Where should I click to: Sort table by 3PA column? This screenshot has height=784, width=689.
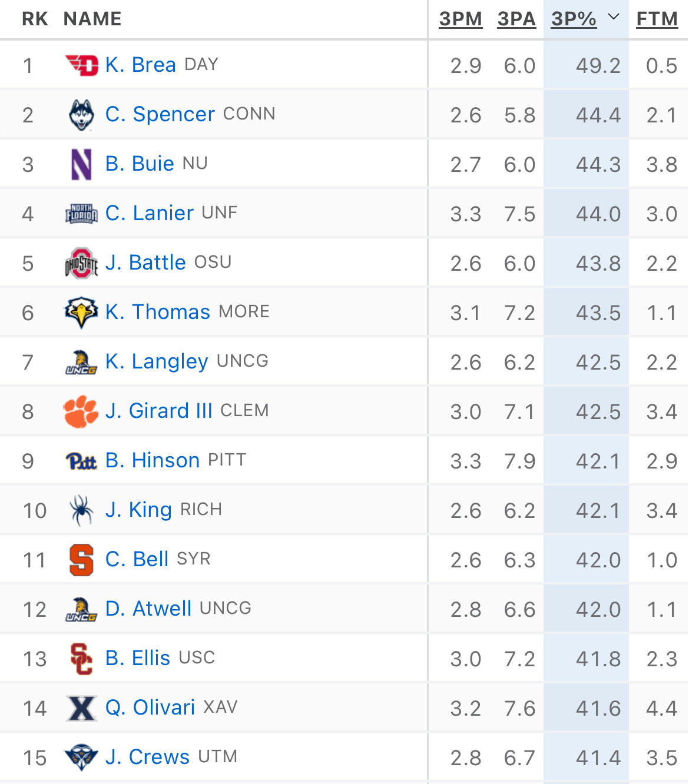pyautogui.click(x=516, y=19)
